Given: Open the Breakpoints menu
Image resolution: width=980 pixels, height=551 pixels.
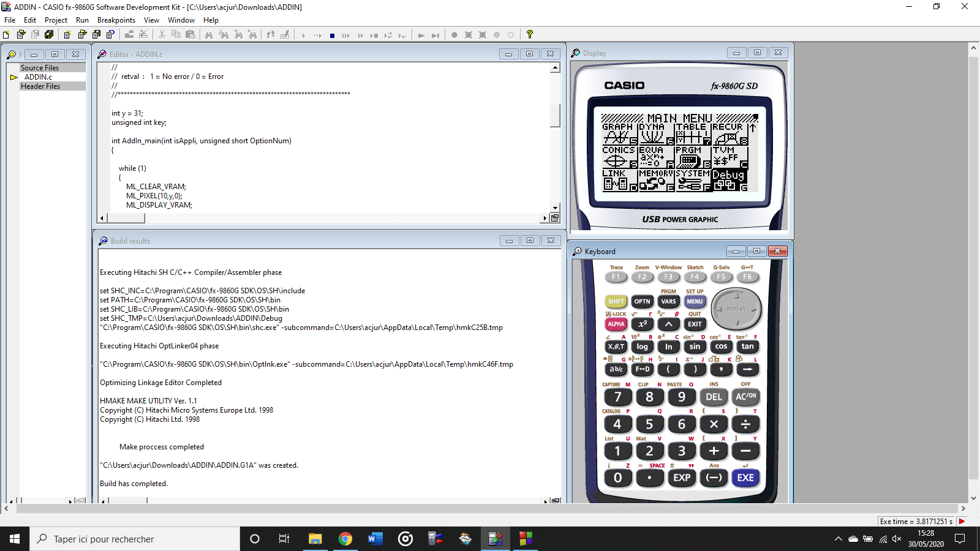Looking at the screenshot, I should pyautogui.click(x=116, y=20).
